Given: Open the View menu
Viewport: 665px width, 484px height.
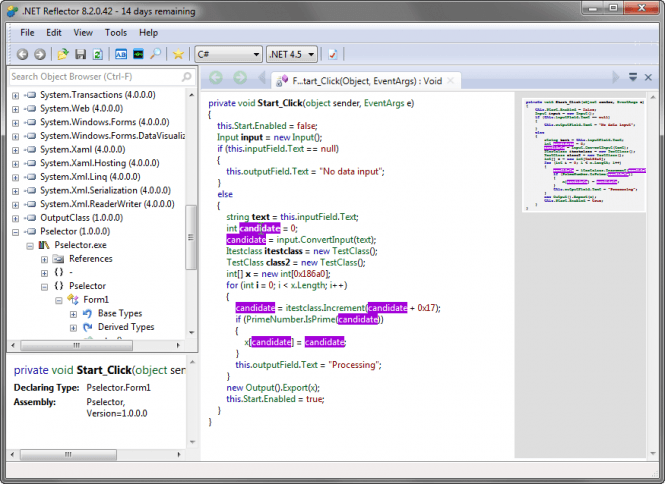Looking at the screenshot, I should pos(83,33).
